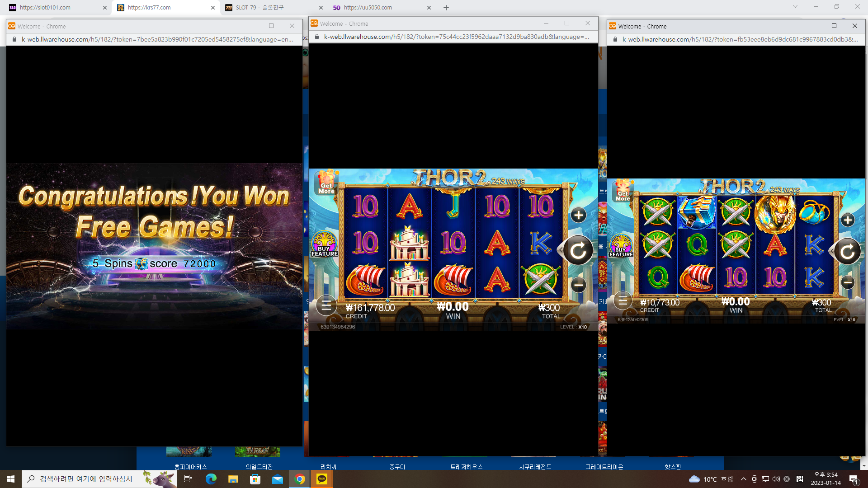Switch to the uu5050.com tab

(382, 8)
